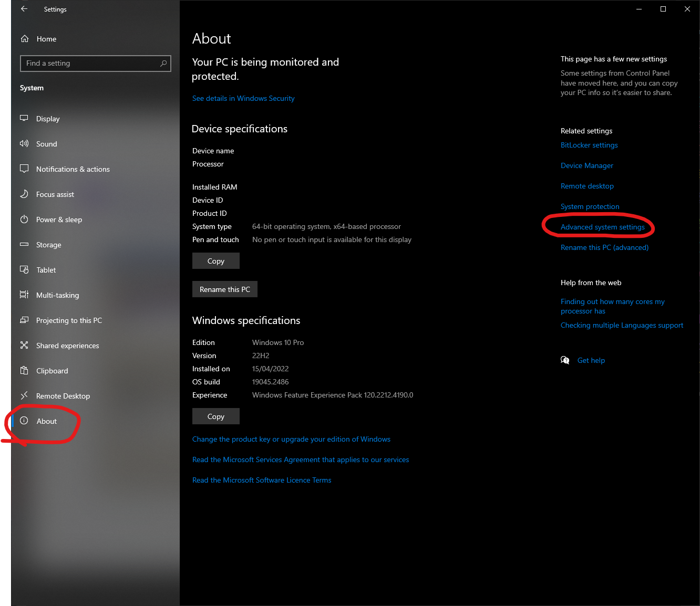Click the Remote desktop related link
This screenshot has width=700, height=606.
point(587,186)
